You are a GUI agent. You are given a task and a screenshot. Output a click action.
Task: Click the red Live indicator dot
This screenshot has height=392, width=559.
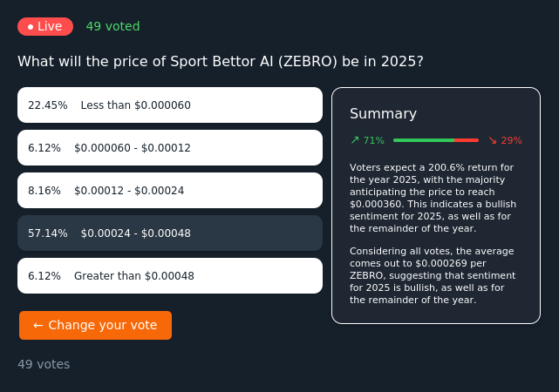pos(31,27)
